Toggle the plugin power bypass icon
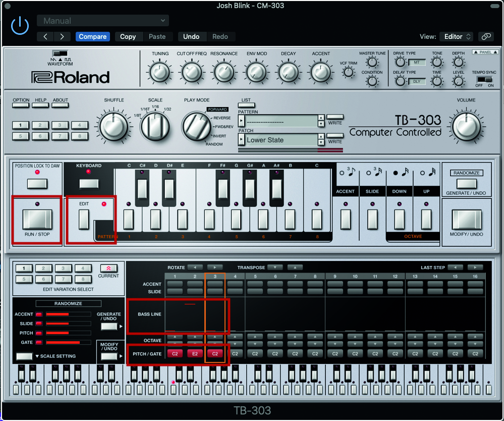 click(x=20, y=26)
